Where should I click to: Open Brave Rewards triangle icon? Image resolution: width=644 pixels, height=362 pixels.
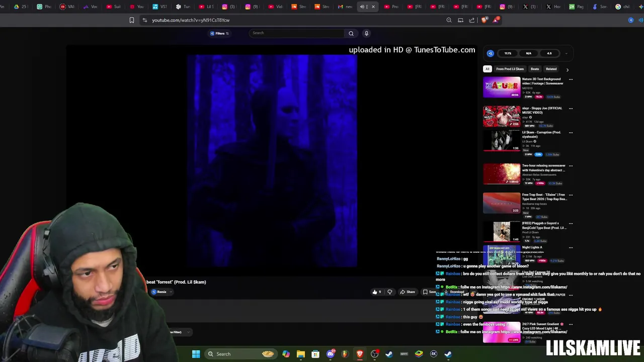point(496,20)
